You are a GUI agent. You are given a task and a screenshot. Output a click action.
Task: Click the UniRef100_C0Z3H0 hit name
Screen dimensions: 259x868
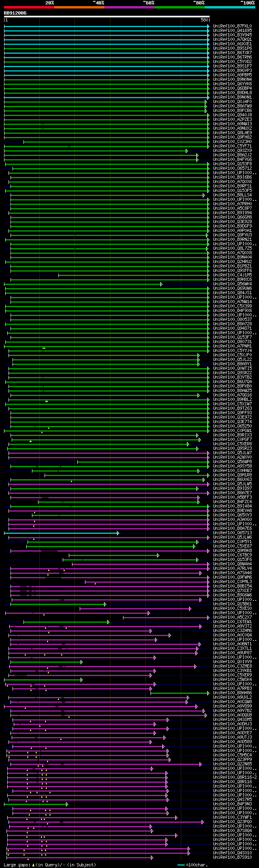click(x=232, y=142)
